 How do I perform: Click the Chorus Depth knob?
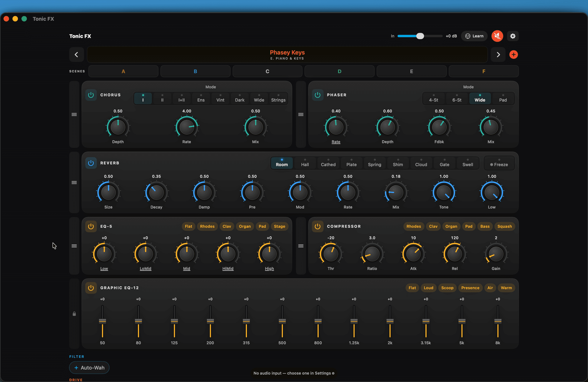pos(118,127)
